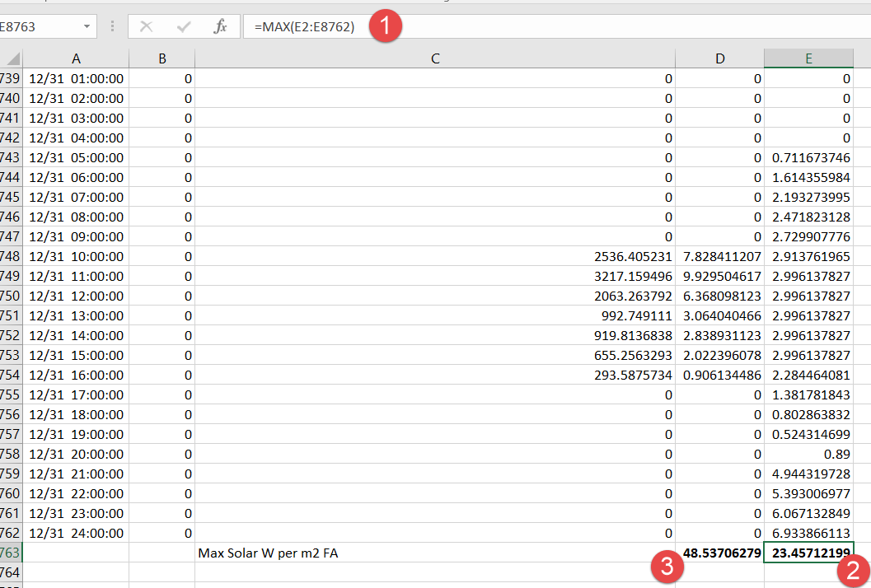Select the row header ending in 763
The height and width of the screenshot is (588, 871).
11,553
